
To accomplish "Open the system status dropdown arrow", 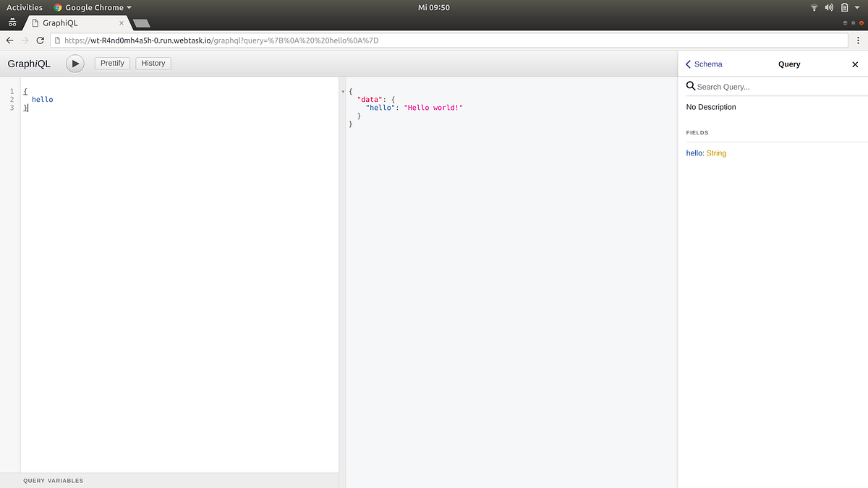I will pos(857,7).
